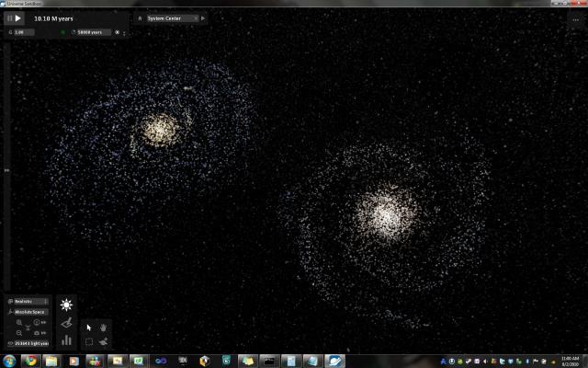The image size is (588, 368).
Task: Click the bright core of the right galaxy
Action: [386, 214]
